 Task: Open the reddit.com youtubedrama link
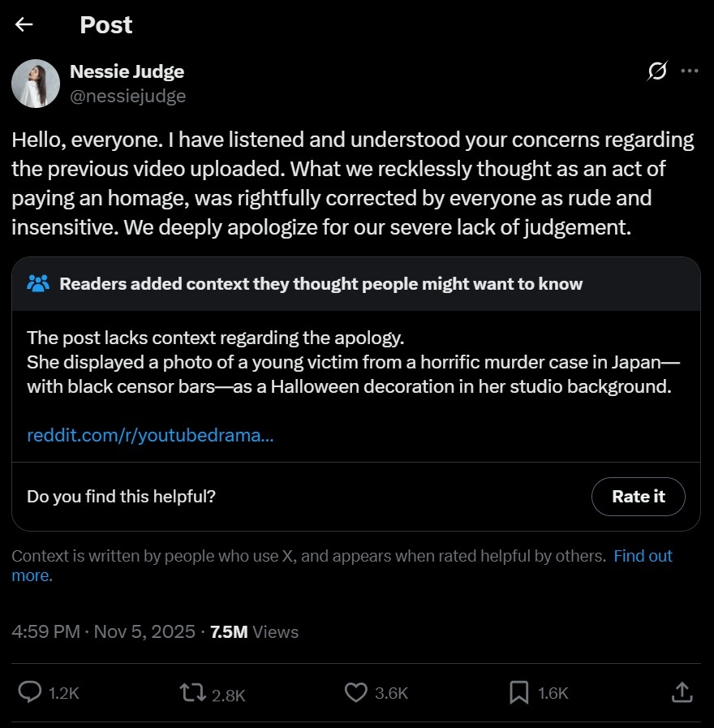150,435
